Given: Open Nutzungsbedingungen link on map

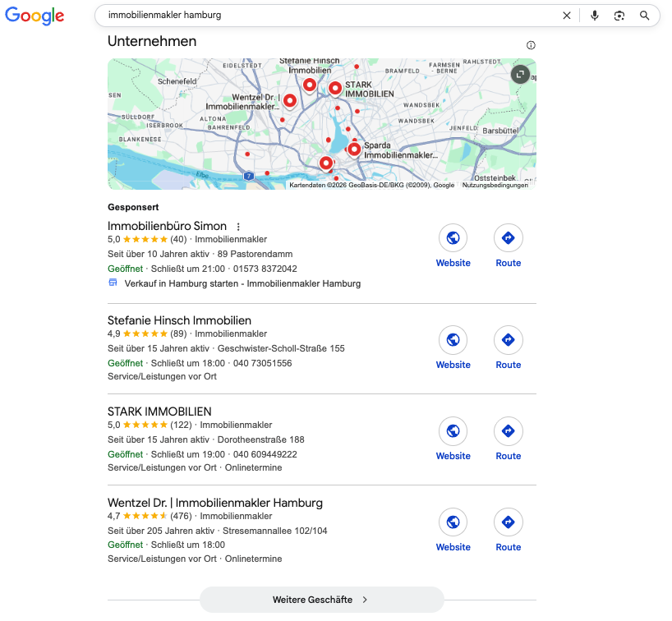Looking at the screenshot, I should 495,185.
